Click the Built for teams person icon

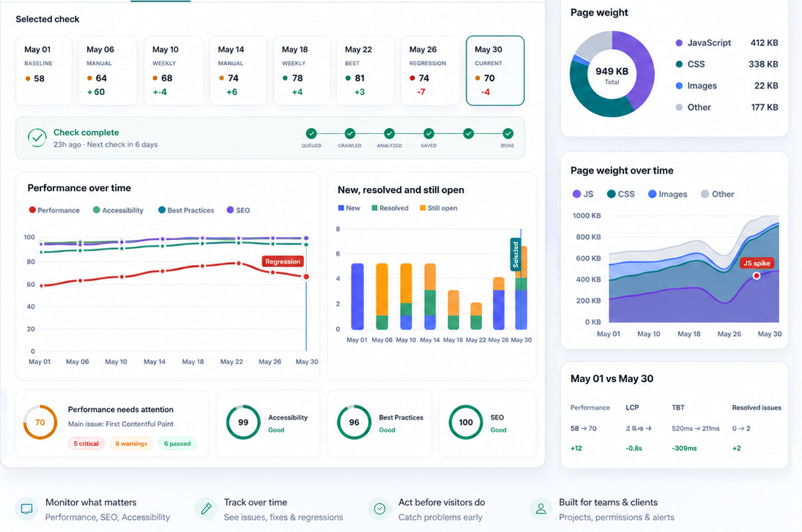541,509
